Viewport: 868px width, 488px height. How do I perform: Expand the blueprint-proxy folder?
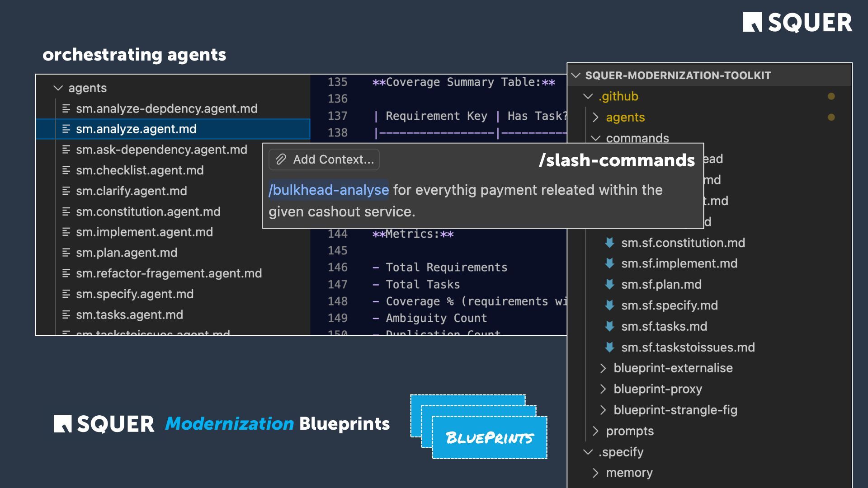coord(603,389)
